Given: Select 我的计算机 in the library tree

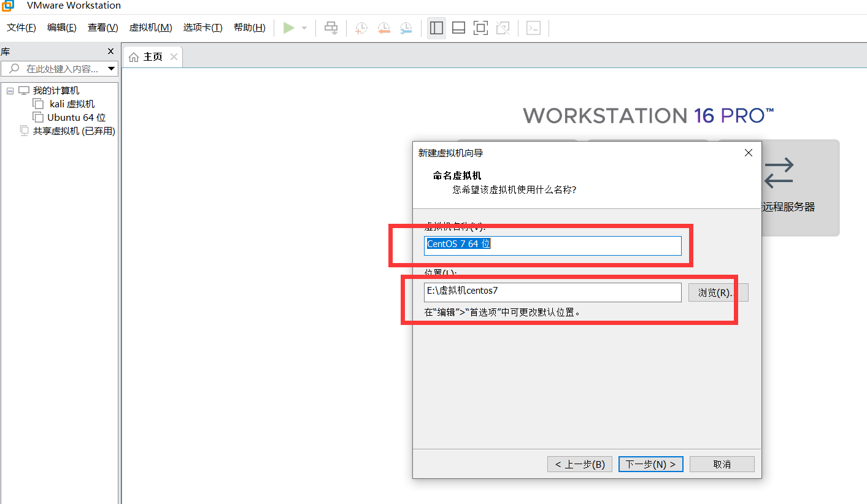Looking at the screenshot, I should tap(56, 91).
